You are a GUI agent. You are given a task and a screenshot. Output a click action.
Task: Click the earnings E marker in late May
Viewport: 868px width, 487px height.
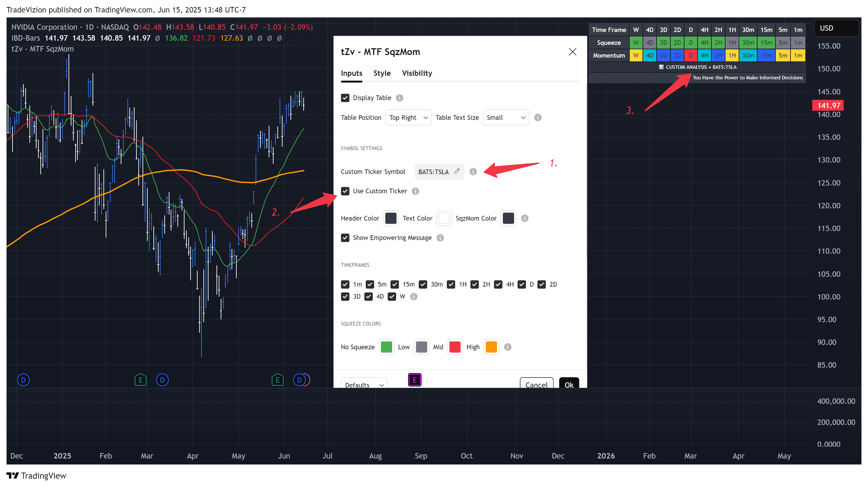(277, 380)
